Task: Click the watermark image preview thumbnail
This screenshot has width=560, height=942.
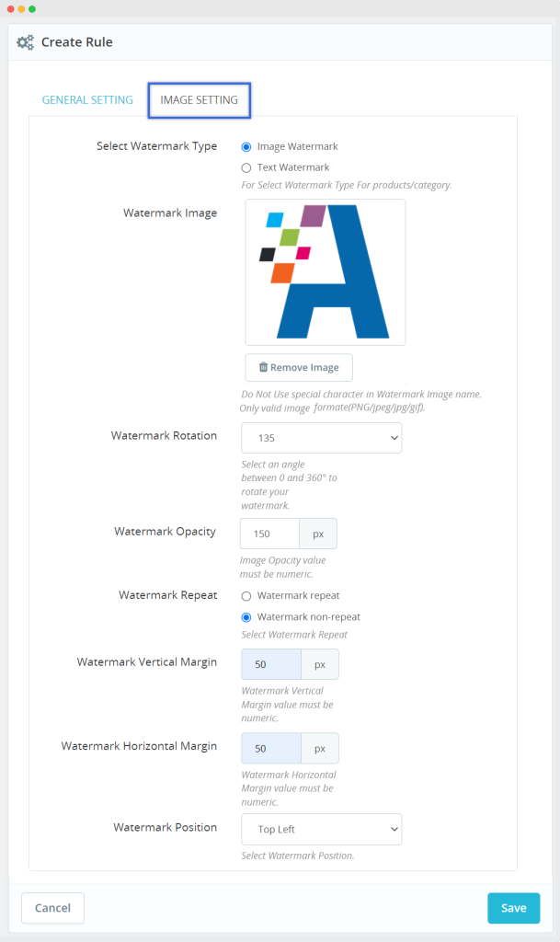Action: coord(325,272)
